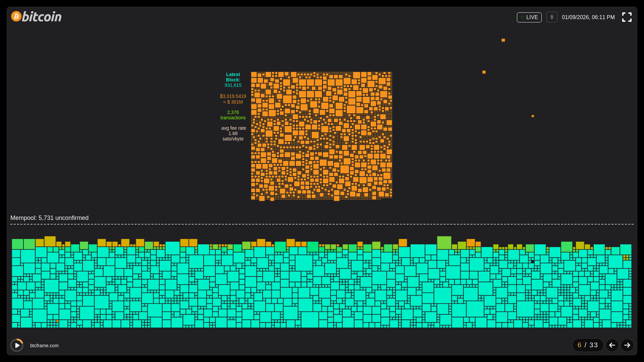Viewport: 644px width, 362px height.
Task: Select the Latest Block 931,615 label
Action: [x=233, y=80]
